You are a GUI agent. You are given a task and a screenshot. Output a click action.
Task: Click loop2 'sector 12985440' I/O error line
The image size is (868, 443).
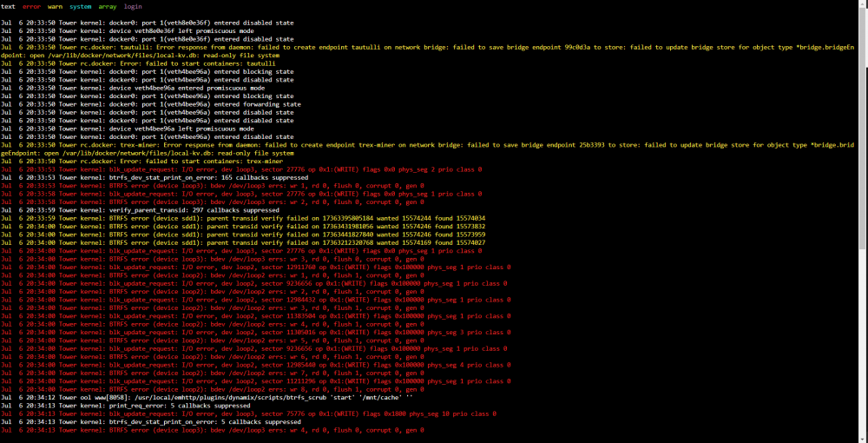[256, 365]
